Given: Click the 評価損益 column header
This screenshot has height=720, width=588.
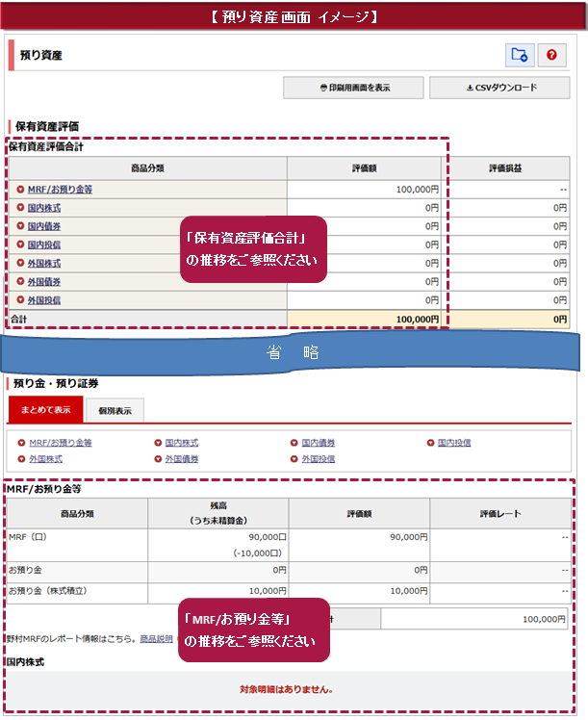Looking at the screenshot, I should pyautogui.click(x=505, y=168).
